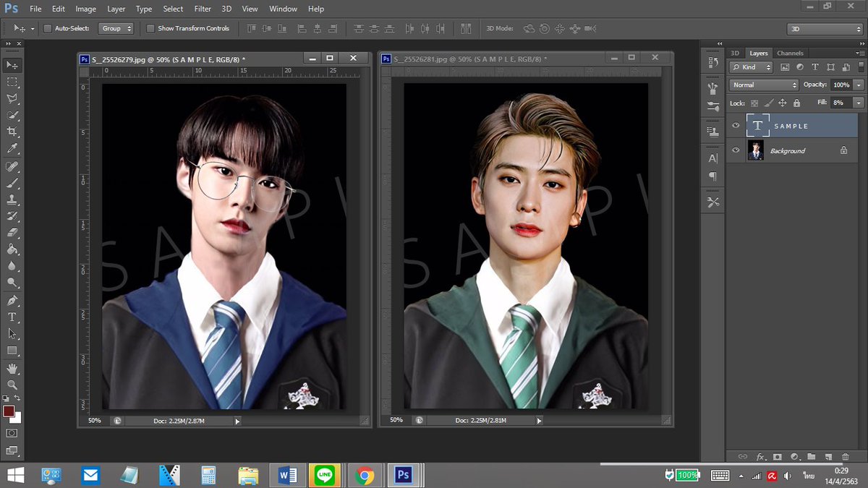Select the Dodge tool
Viewport: 868px width, 488px height.
click(12, 283)
